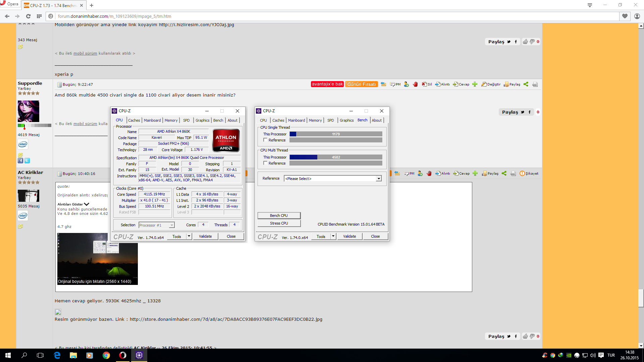Click Alıntı quote button in Suppordle's post
The image size is (644, 362).
[442, 84]
